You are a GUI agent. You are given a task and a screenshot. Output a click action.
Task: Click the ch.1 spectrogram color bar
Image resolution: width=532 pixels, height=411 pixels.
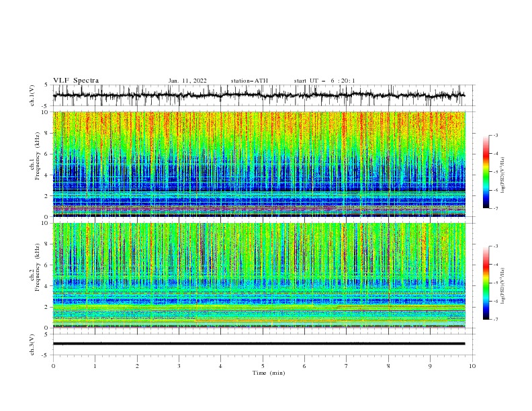tap(486, 172)
